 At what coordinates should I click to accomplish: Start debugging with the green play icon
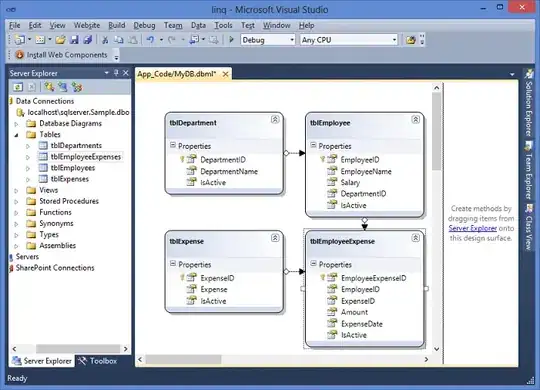click(x=231, y=40)
